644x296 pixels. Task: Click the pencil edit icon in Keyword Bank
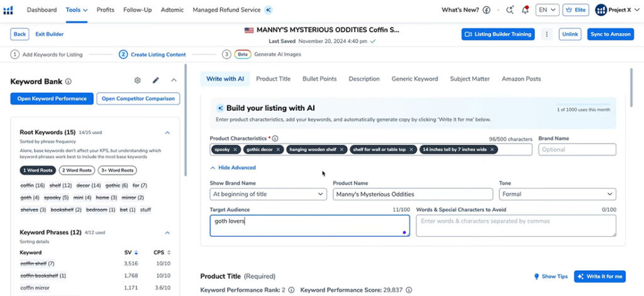156,81
